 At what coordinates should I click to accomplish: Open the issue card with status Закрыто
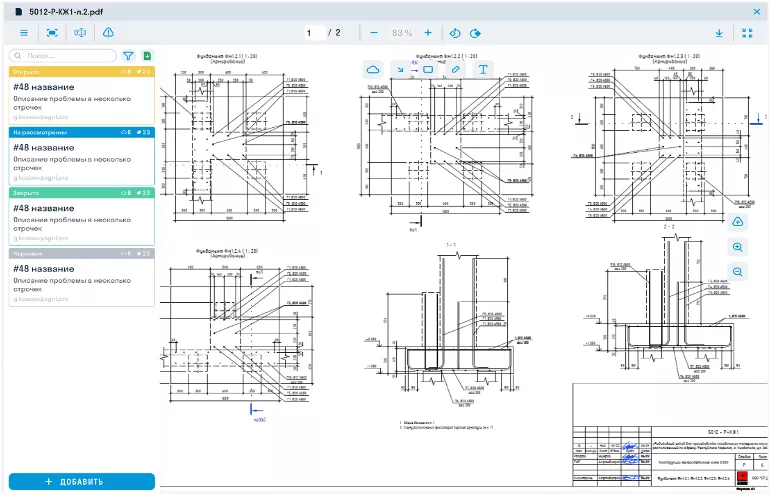click(82, 217)
